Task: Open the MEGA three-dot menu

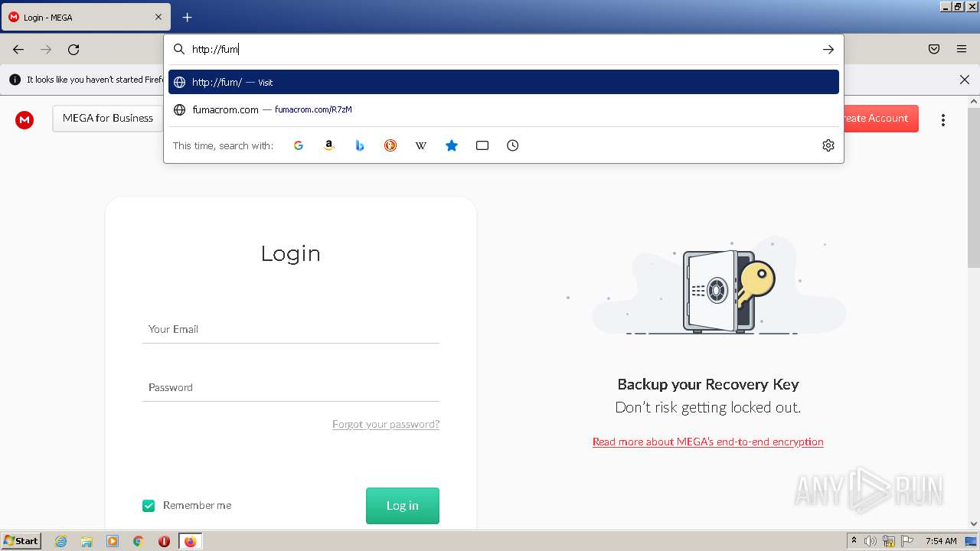Action: (x=943, y=120)
